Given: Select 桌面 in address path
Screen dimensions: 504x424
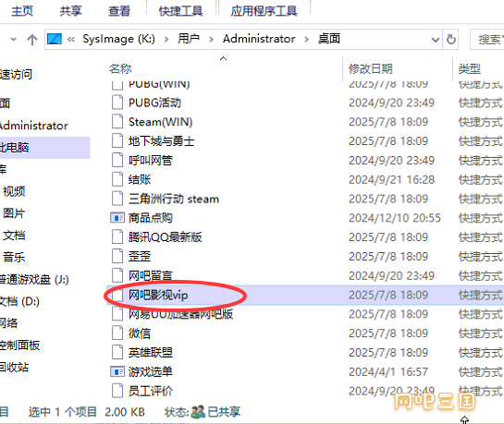Looking at the screenshot, I should [x=329, y=39].
